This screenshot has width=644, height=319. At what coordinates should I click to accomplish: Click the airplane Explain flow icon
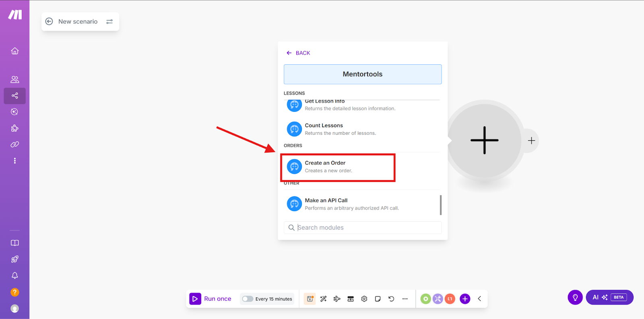(x=337, y=299)
